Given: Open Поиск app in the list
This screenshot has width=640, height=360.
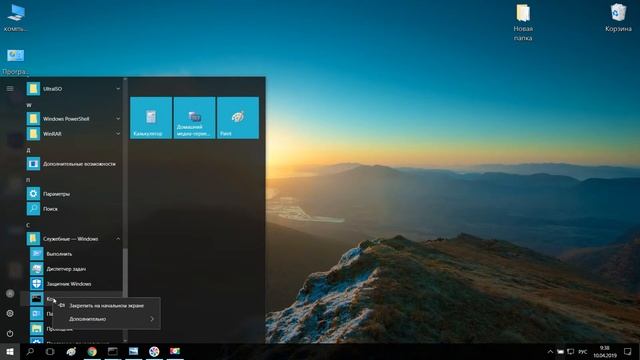Looking at the screenshot, I should click(73, 209).
